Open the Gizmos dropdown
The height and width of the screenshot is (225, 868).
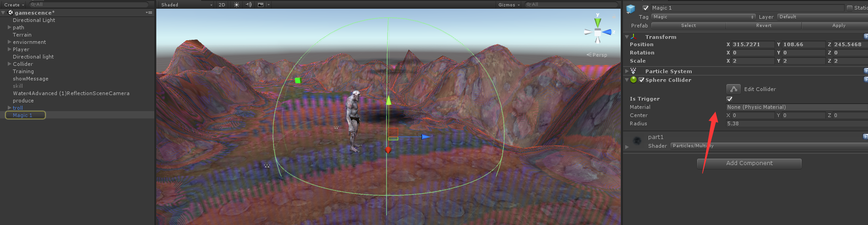509,5
